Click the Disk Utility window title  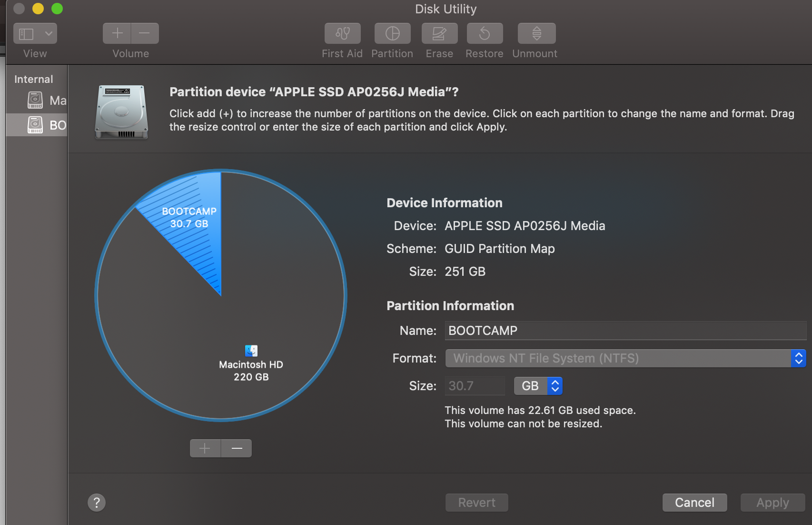446,9
